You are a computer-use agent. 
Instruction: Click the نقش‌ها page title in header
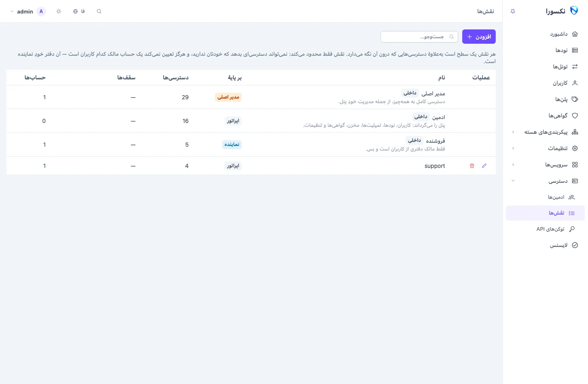click(x=486, y=11)
